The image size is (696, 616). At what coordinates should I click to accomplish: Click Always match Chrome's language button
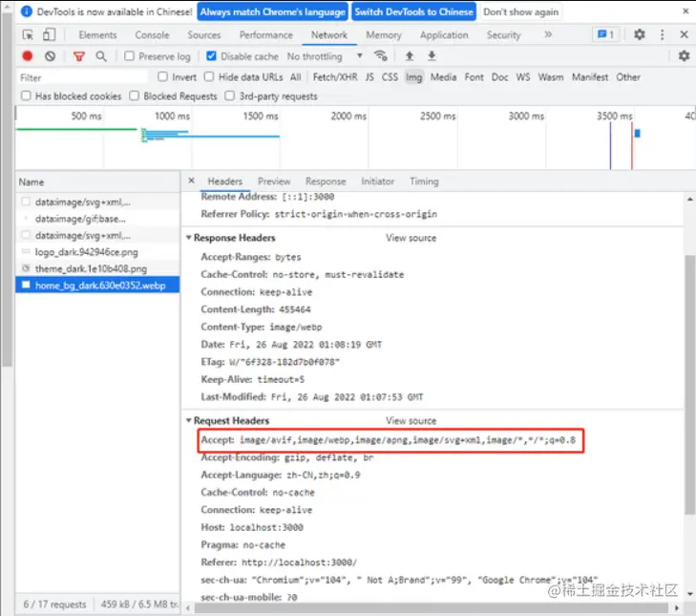pyautogui.click(x=272, y=12)
